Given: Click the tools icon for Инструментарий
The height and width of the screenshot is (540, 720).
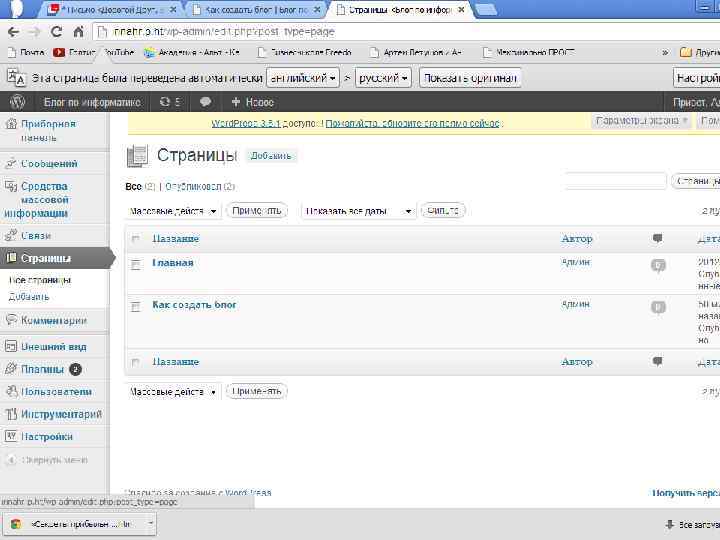Looking at the screenshot, I should (11, 414).
